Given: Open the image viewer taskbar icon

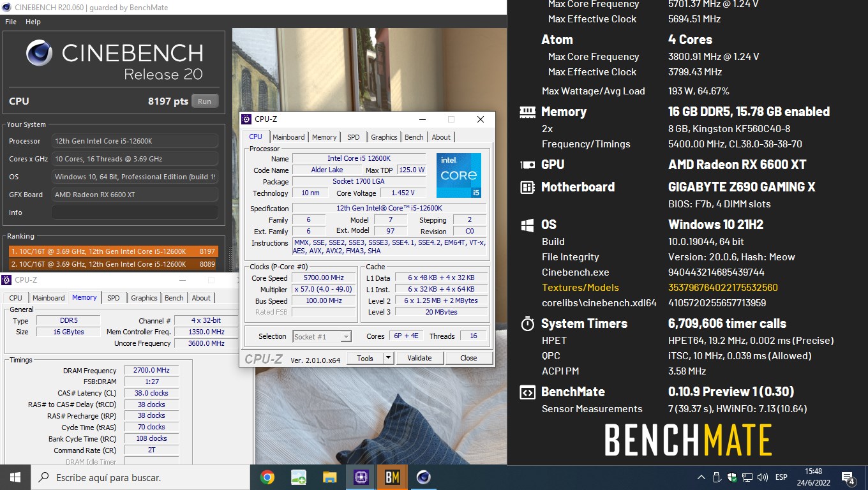Looking at the screenshot, I should (x=298, y=477).
